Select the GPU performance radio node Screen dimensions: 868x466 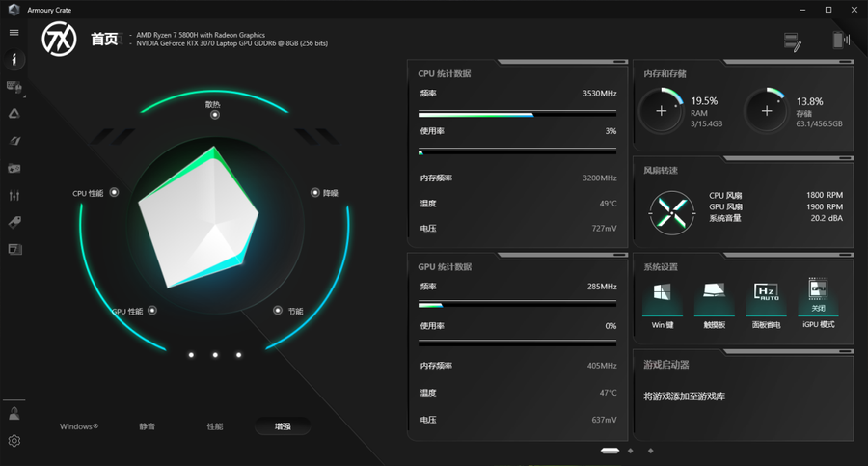pos(152,311)
